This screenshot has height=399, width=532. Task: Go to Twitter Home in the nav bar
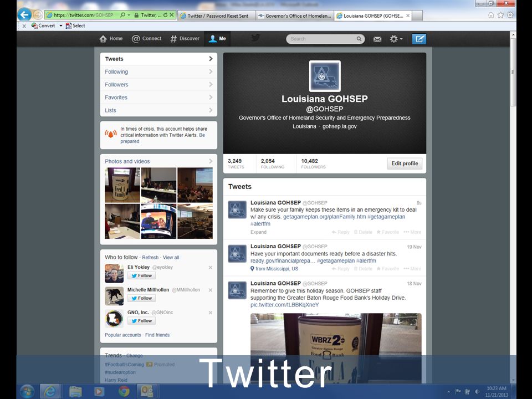click(111, 39)
